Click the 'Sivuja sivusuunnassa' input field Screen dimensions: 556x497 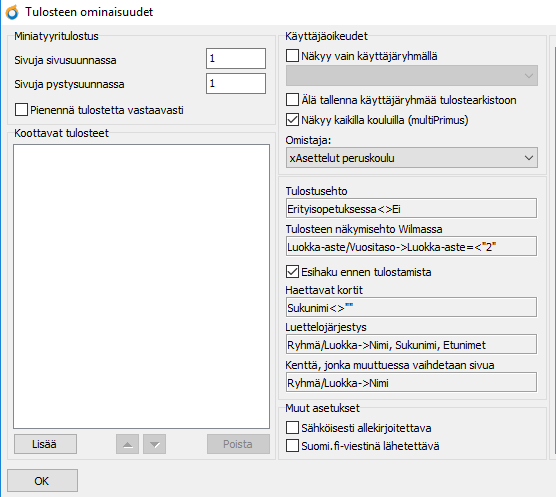coord(236,58)
